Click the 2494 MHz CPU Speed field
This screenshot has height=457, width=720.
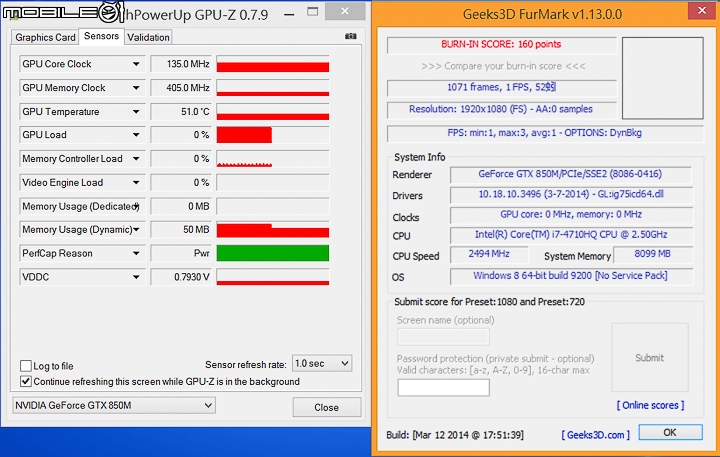(x=489, y=254)
